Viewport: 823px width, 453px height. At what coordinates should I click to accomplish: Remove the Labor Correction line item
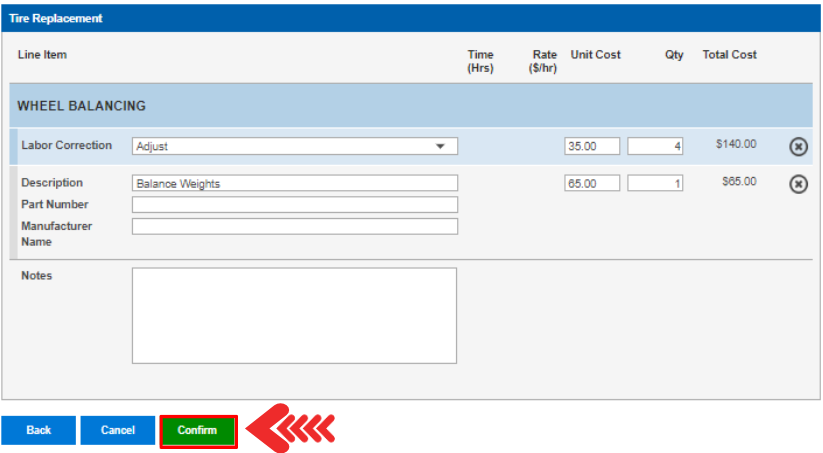[798, 147]
